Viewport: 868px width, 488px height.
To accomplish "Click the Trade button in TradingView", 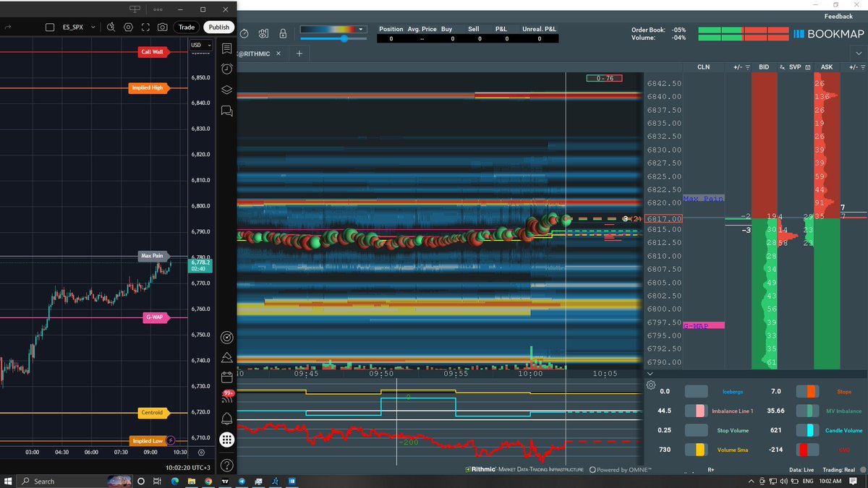I will point(187,27).
